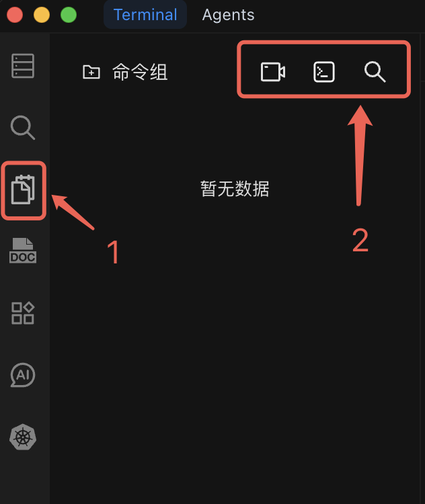The width and height of the screenshot is (425, 504).
Task: Maximize the window with the green button
Action: coord(69,15)
